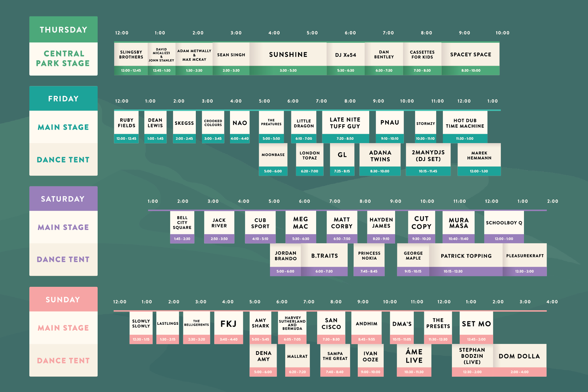Open the Spacey Space set block
Viewport: 588px width, 392px height.
(x=471, y=59)
